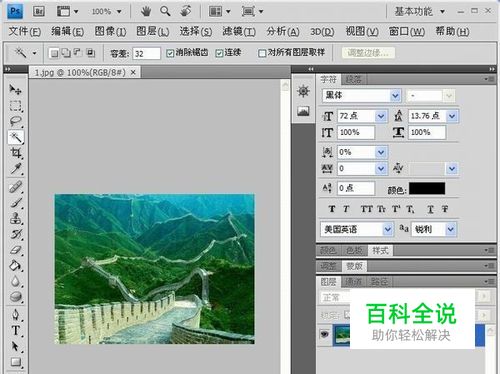Select the Eyedropper tool
500x374 pixels.
point(15,169)
